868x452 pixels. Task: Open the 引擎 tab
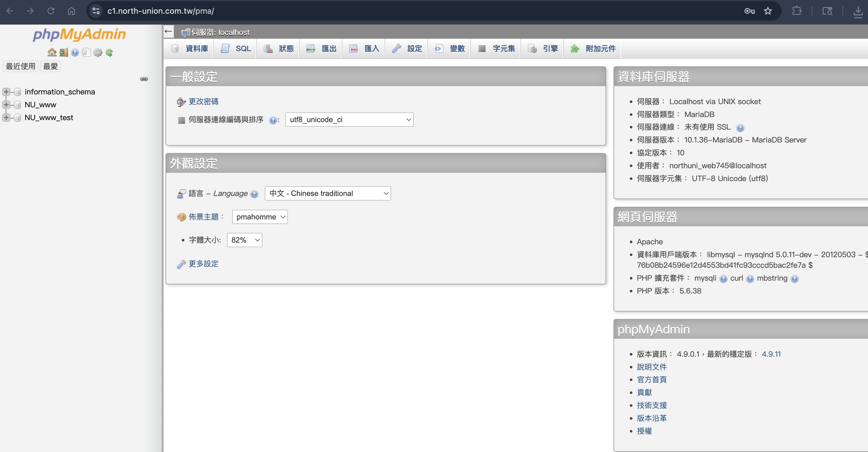click(x=543, y=49)
